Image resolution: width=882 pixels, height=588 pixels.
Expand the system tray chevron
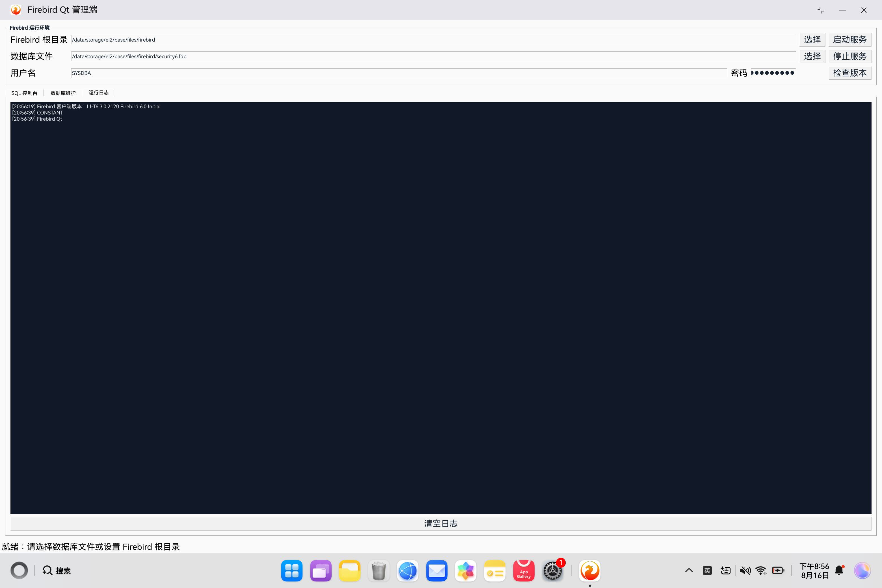click(689, 571)
